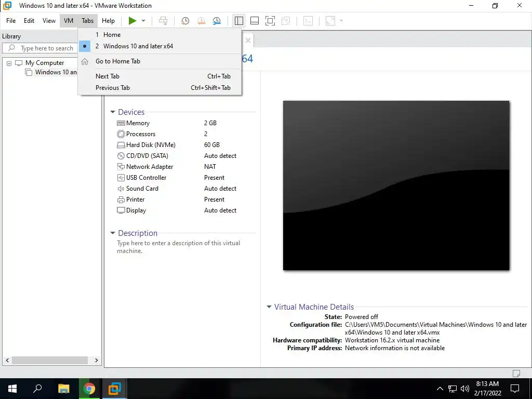Open the Snapshot Manager icon
Image resolution: width=532 pixels, height=399 pixels.
click(x=217, y=21)
